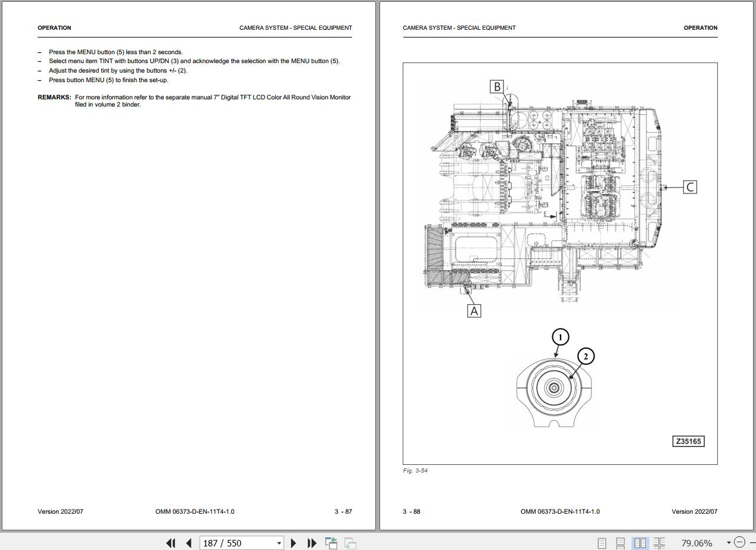This screenshot has height=550, width=756.
Task: Click callout label A in diagram
Action: pyautogui.click(x=474, y=311)
